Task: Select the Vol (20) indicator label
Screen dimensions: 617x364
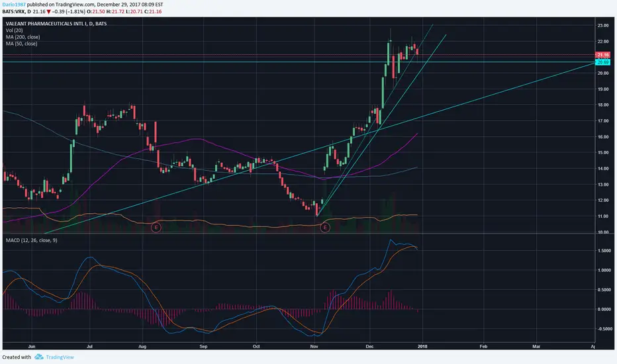Action: pyautogui.click(x=14, y=30)
